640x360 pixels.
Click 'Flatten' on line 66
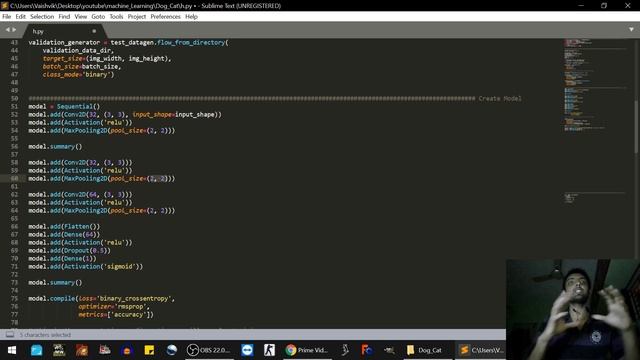point(77,227)
